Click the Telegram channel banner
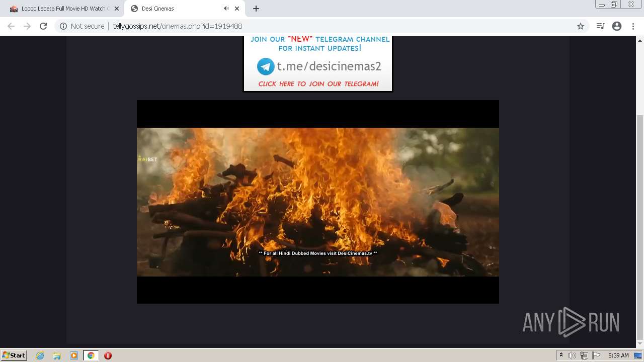This screenshot has height=362, width=644. tap(318, 63)
